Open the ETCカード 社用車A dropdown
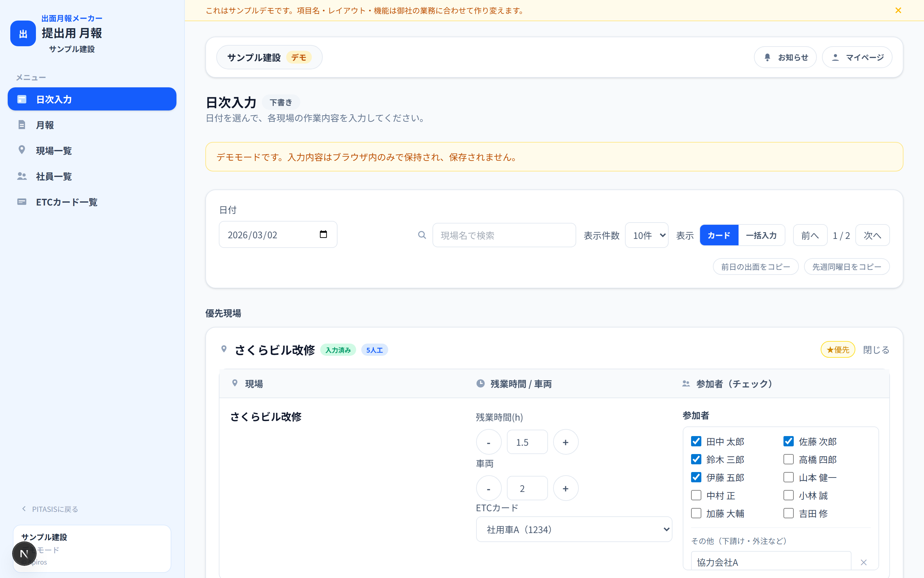Image resolution: width=924 pixels, height=578 pixels. (x=574, y=529)
